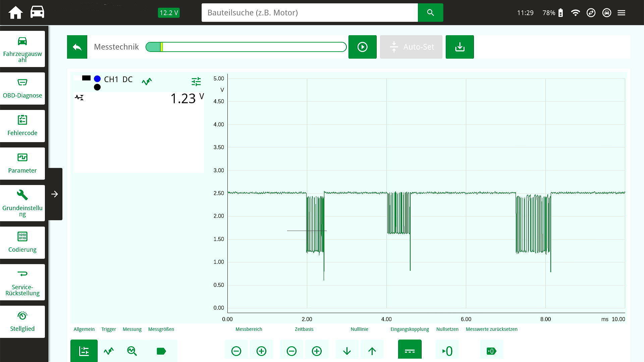
Task: Toggle DC input coupling button
Action: click(410, 351)
